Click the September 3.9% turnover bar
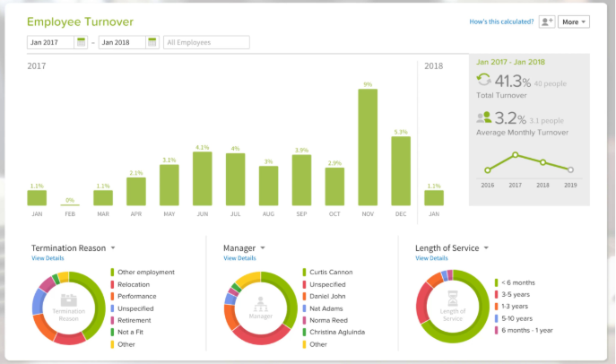The width and height of the screenshot is (616, 364). [301, 180]
